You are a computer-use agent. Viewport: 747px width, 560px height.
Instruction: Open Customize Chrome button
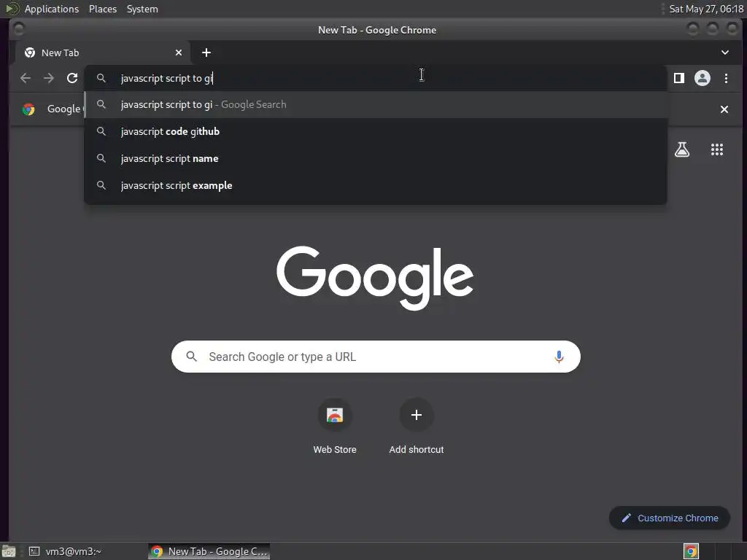670,518
